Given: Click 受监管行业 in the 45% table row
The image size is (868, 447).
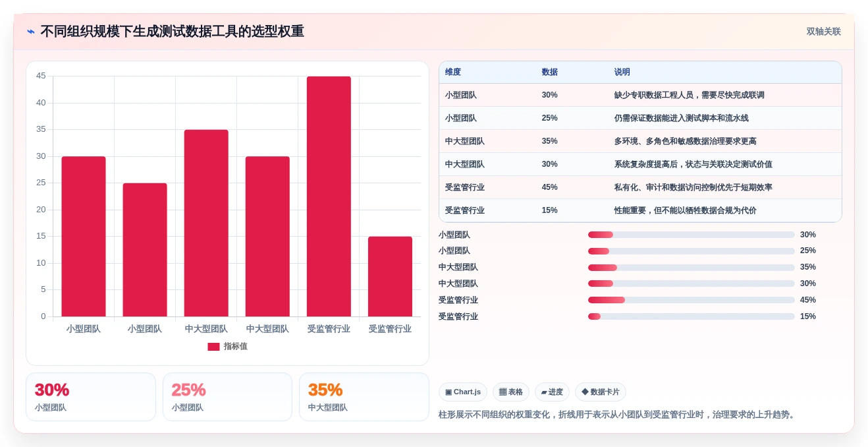Looking at the screenshot, I should coord(465,187).
